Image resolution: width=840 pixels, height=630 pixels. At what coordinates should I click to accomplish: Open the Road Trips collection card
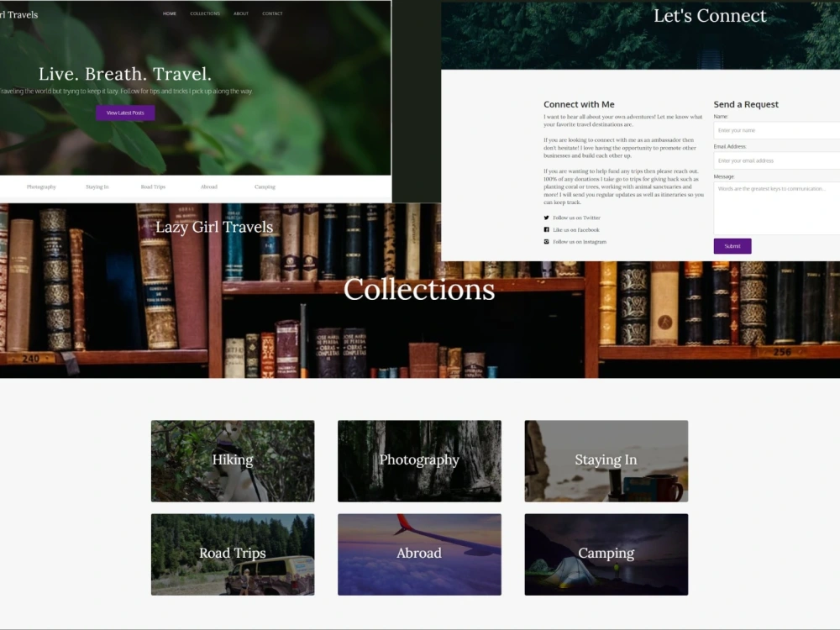click(233, 554)
